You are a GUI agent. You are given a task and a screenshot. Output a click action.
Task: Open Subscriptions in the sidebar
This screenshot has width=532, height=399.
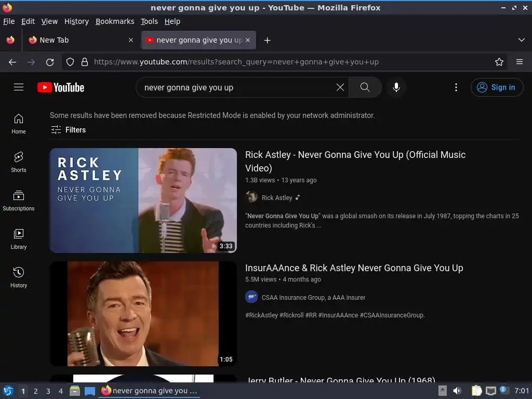(x=19, y=201)
